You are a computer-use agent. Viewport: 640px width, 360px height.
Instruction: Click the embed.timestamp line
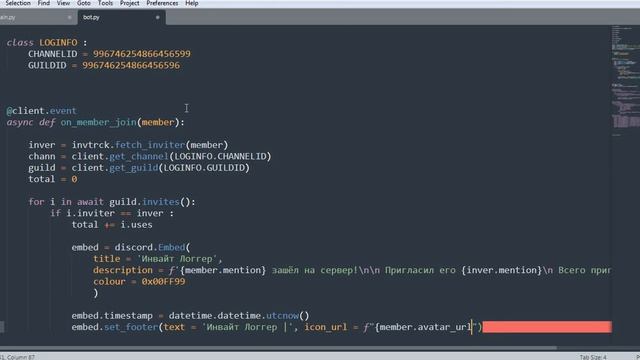[x=190, y=316]
